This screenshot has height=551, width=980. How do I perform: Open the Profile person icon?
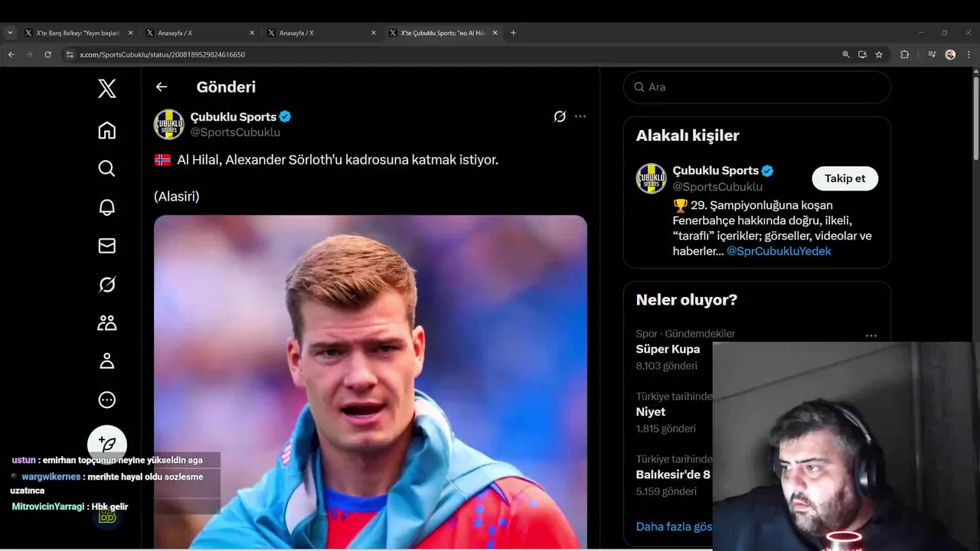click(x=107, y=361)
